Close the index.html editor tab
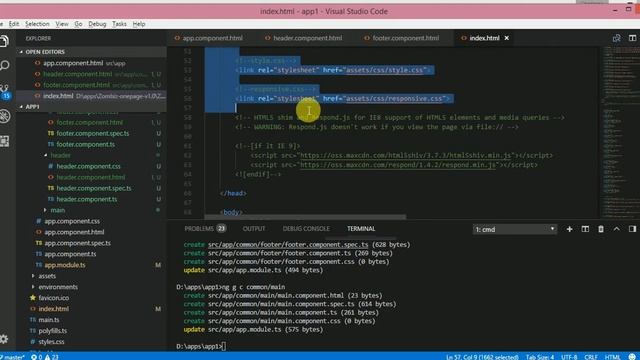Viewport: 640px width, 360px height. [x=507, y=38]
